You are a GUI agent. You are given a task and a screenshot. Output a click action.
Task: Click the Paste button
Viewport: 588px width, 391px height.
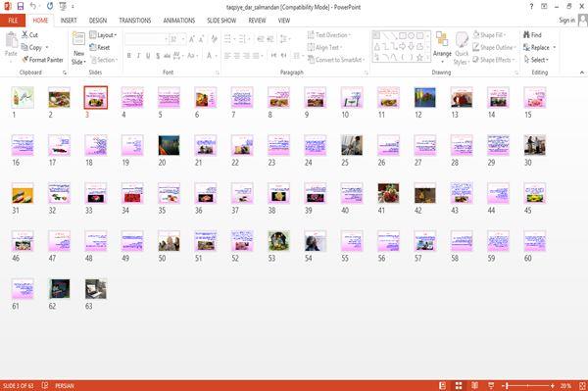tap(11, 44)
